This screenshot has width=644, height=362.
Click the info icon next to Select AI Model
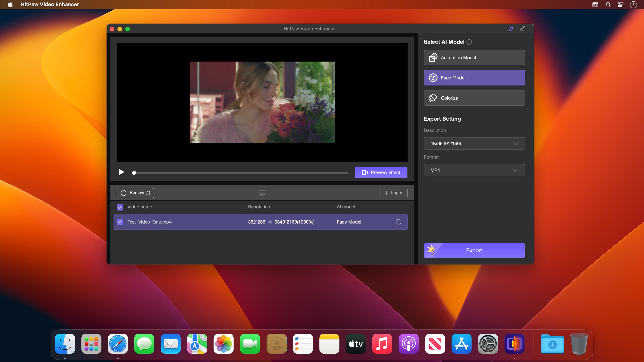(469, 42)
